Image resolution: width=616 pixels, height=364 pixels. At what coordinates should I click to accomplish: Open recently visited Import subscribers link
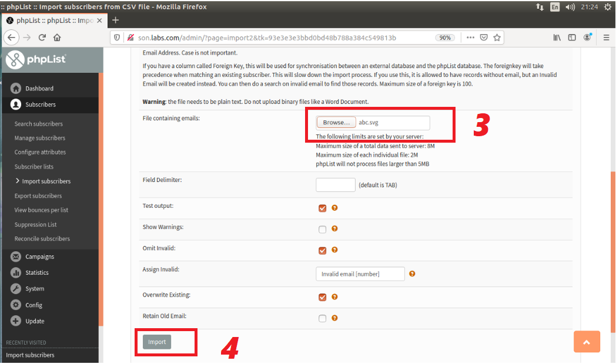pos(30,355)
